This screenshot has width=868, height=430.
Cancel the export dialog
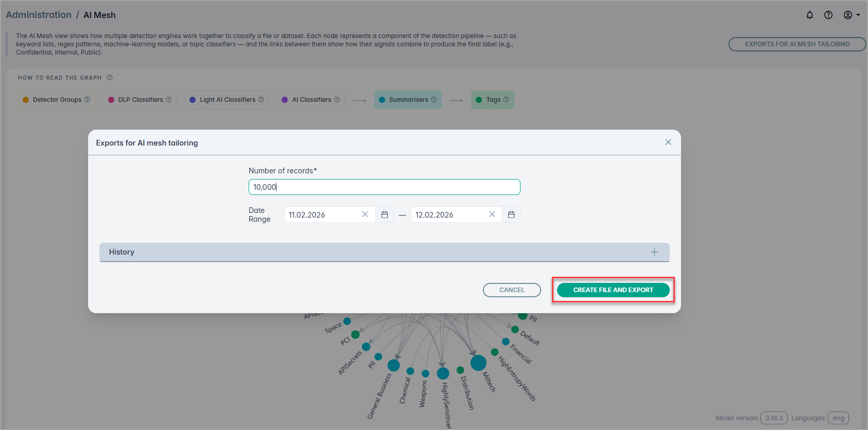512,290
